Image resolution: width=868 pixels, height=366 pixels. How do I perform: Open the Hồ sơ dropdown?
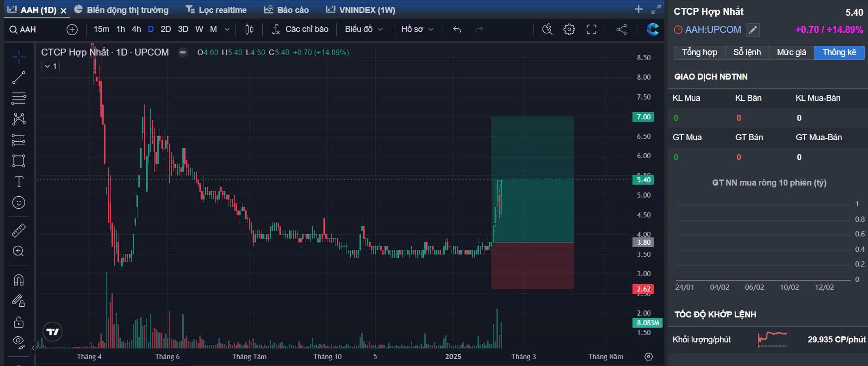[417, 29]
